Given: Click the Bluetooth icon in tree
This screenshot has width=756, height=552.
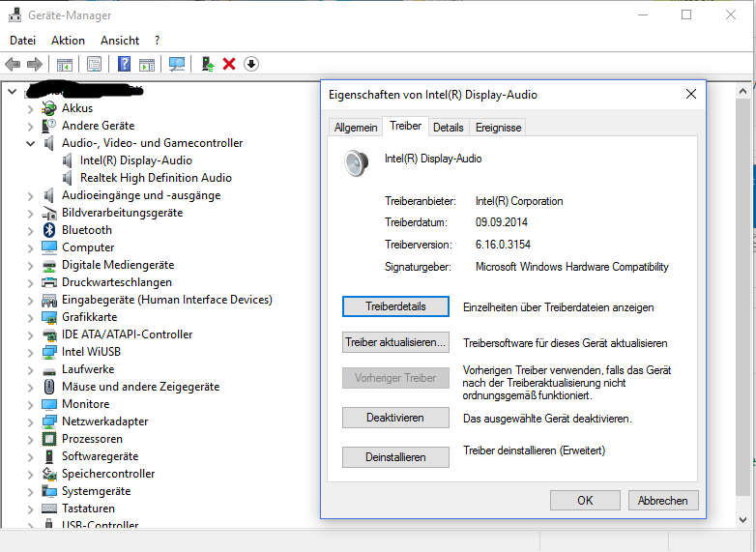Looking at the screenshot, I should click(x=49, y=230).
